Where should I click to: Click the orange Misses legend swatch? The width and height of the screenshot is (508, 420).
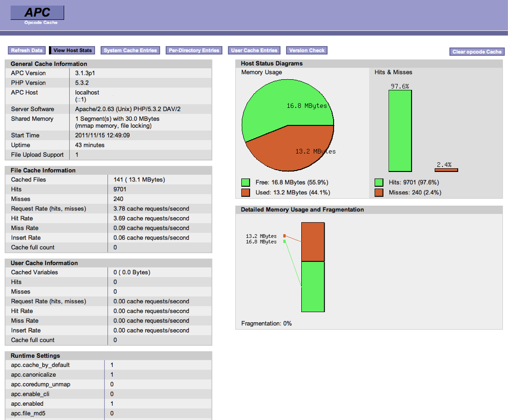(379, 192)
